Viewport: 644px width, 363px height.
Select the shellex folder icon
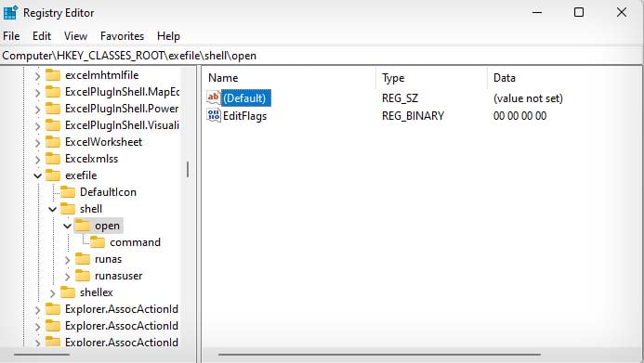(x=68, y=292)
